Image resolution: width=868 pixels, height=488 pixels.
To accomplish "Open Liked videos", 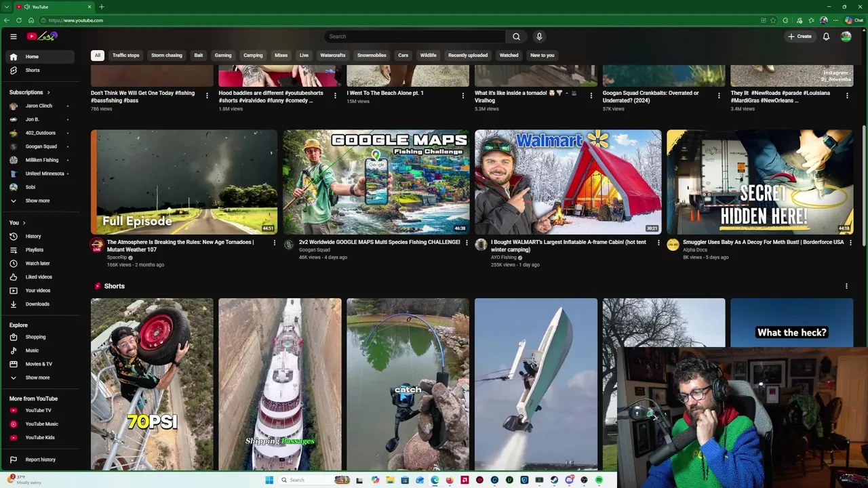I will coord(40,277).
